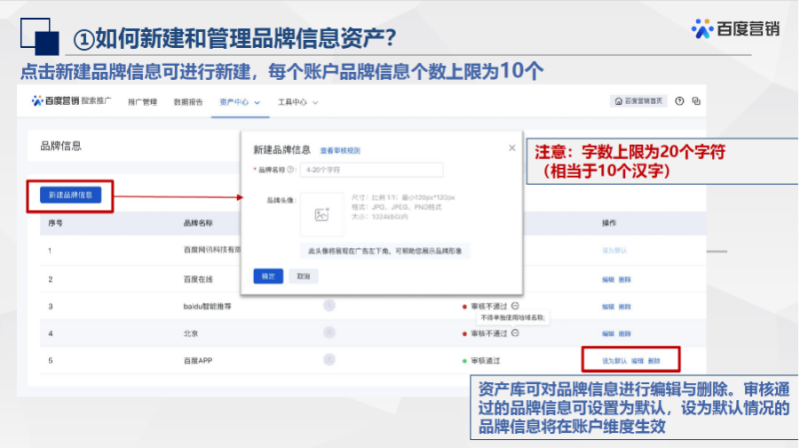This screenshot has width=800, height=448.
Task: Click reason icon beside baidu智能推荐 审核不通过
Action: (x=515, y=306)
